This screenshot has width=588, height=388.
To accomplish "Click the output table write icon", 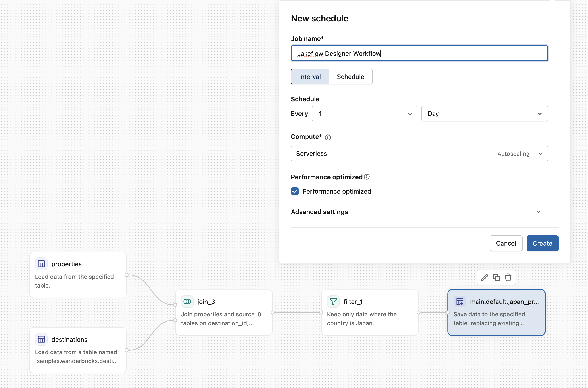I will tap(459, 301).
